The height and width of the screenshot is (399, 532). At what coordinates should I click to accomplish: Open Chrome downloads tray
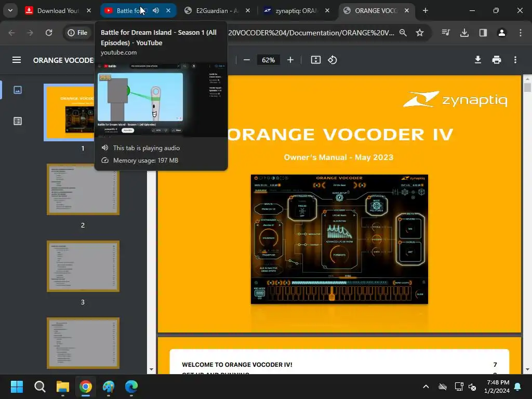(x=464, y=33)
